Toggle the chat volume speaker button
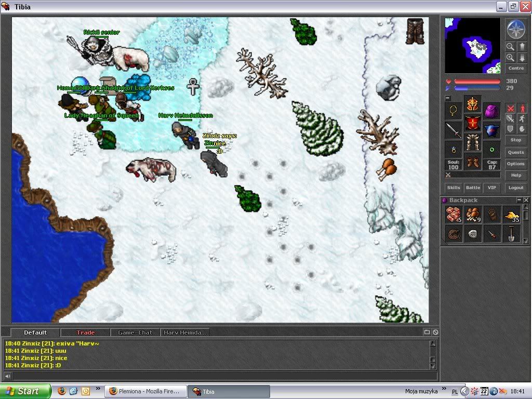 (7, 376)
